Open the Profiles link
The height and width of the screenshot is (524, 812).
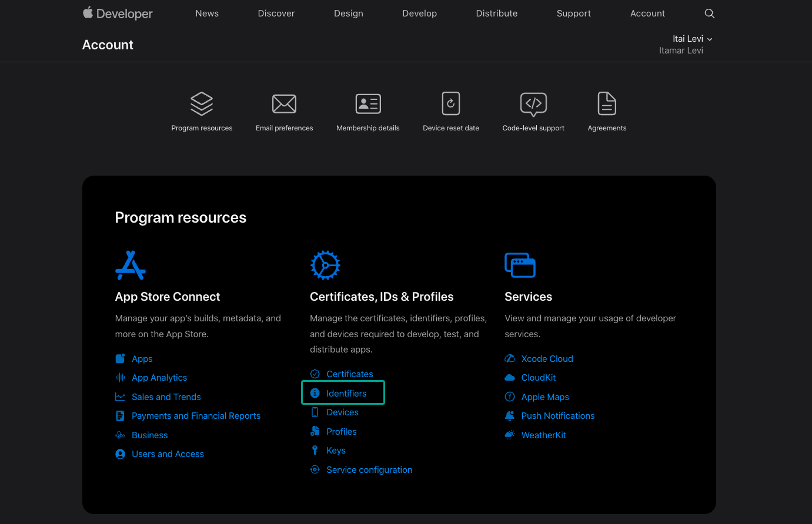click(342, 432)
